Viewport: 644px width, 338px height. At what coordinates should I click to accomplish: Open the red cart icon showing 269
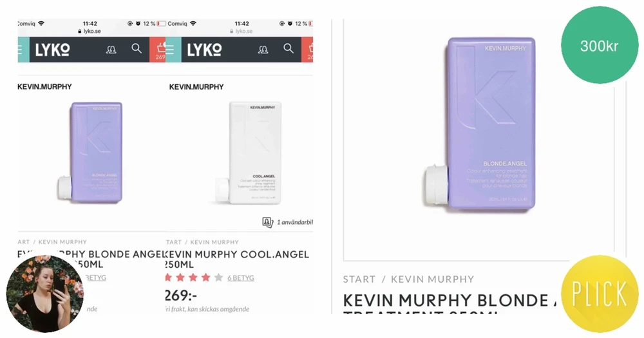point(158,50)
